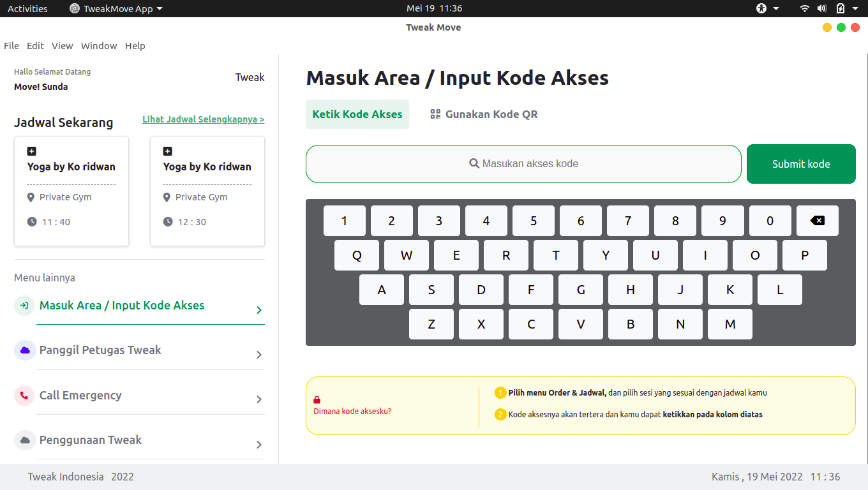
Task: Select the Ketik Kode Akses tab
Action: 357,114
